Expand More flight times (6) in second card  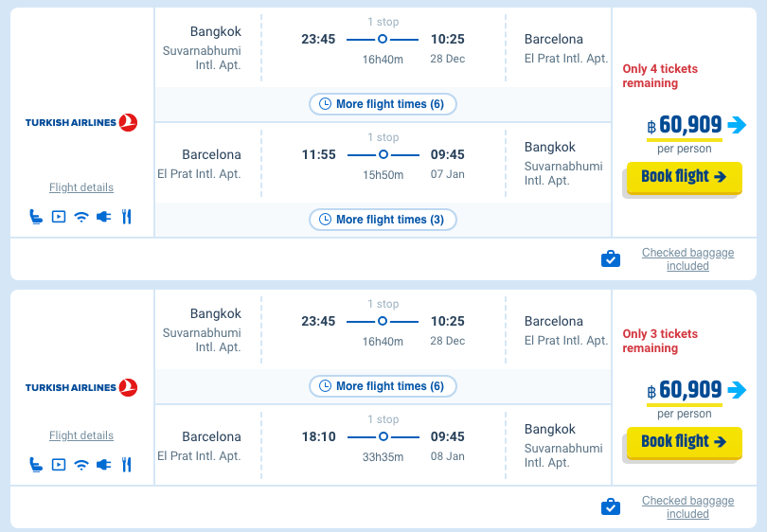pyautogui.click(x=383, y=386)
